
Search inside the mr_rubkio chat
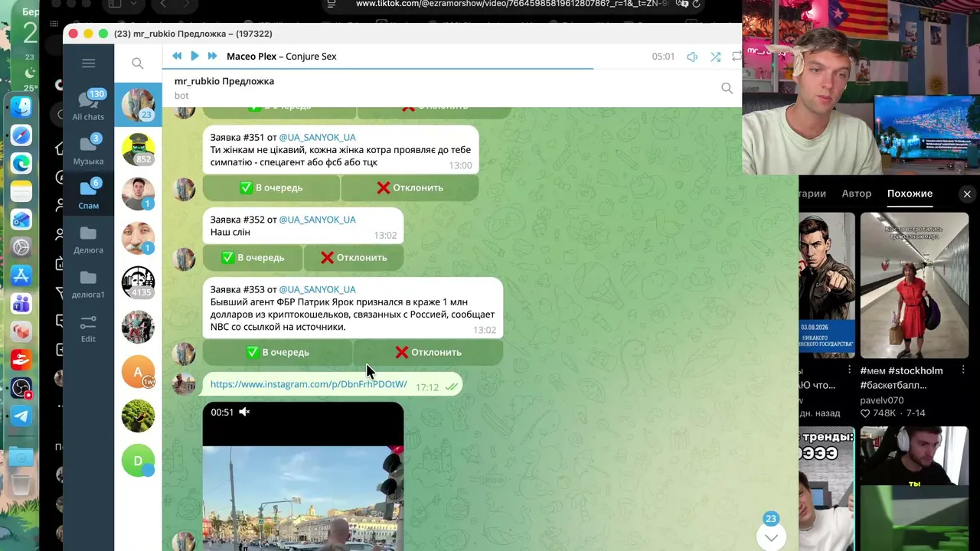[727, 88]
